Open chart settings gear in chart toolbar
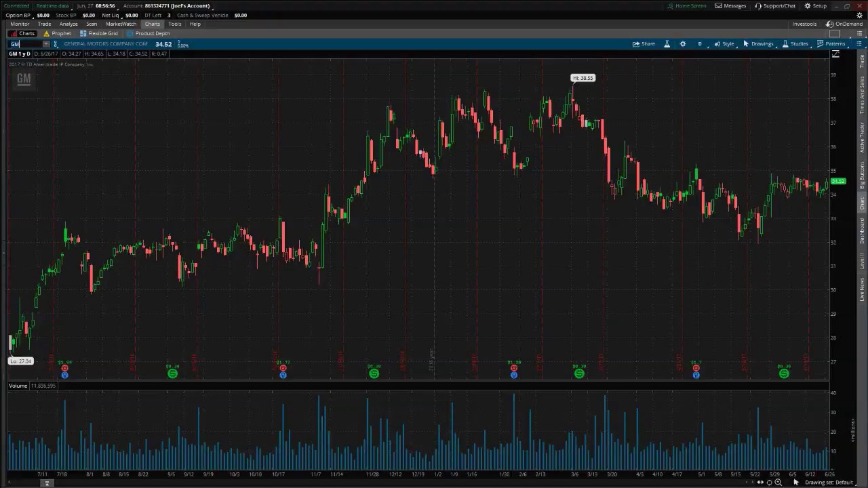This screenshot has width=868, height=488. click(x=683, y=44)
